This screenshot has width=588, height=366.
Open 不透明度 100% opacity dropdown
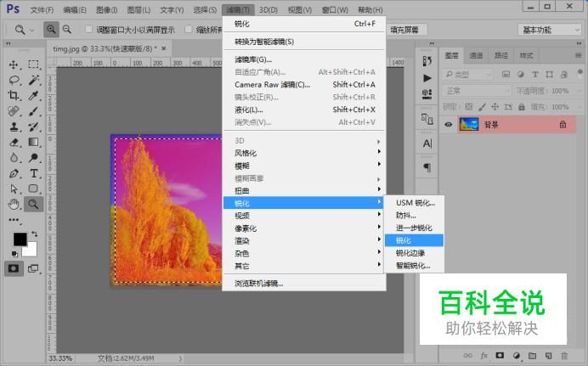tap(580, 91)
